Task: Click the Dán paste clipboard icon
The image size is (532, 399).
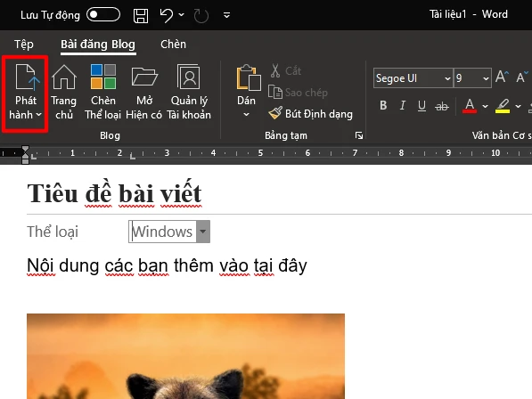Action: (249, 78)
